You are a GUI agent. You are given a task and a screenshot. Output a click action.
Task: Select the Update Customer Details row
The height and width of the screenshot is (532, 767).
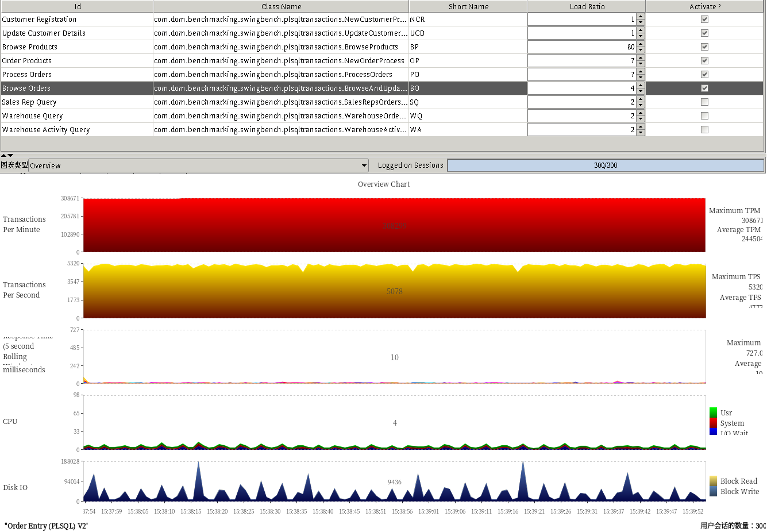pos(382,33)
